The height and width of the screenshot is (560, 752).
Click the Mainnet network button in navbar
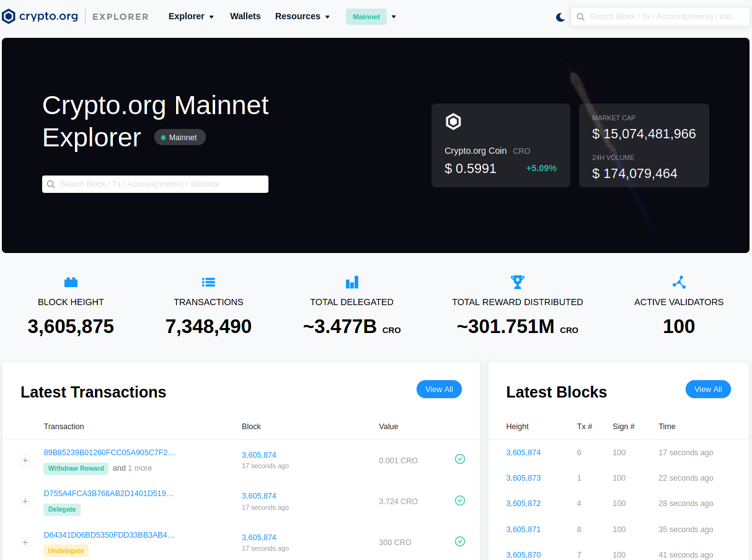point(366,17)
